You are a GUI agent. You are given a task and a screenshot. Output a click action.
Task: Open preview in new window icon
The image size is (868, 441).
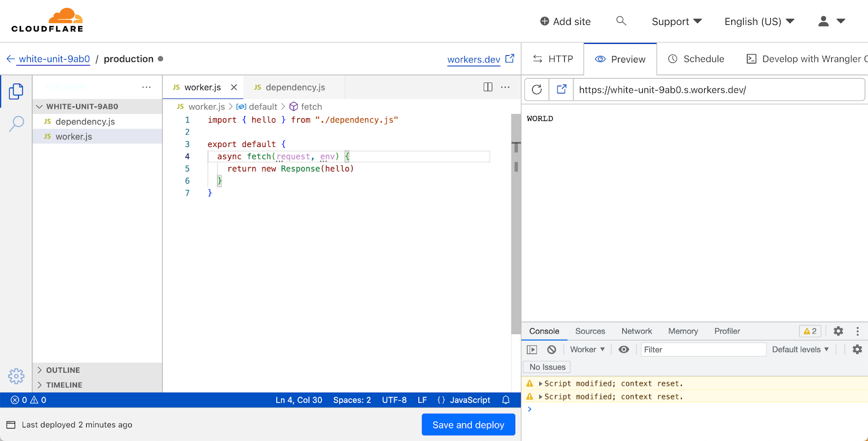coord(561,90)
